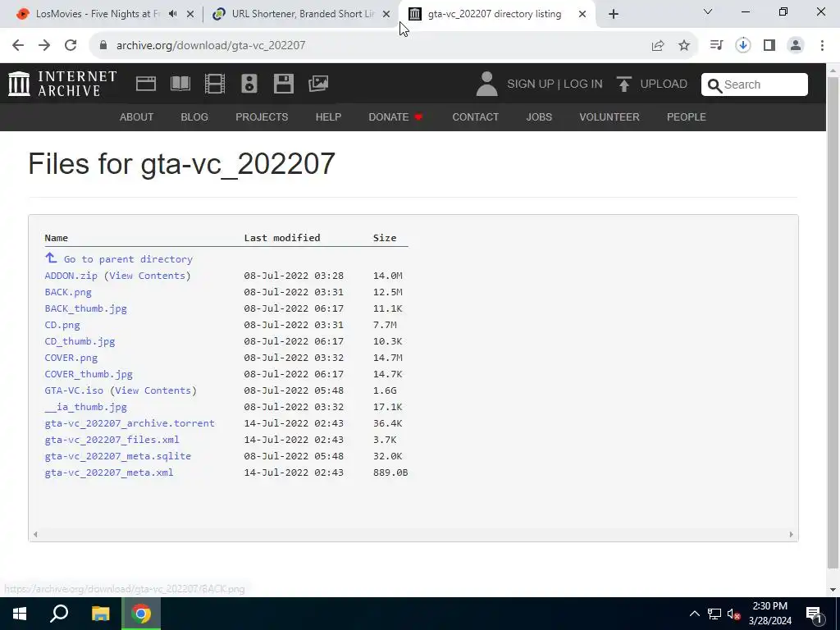The width and height of the screenshot is (840, 630).
Task: Open the tab search dropdown arrow
Action: [x=708, y=11]
